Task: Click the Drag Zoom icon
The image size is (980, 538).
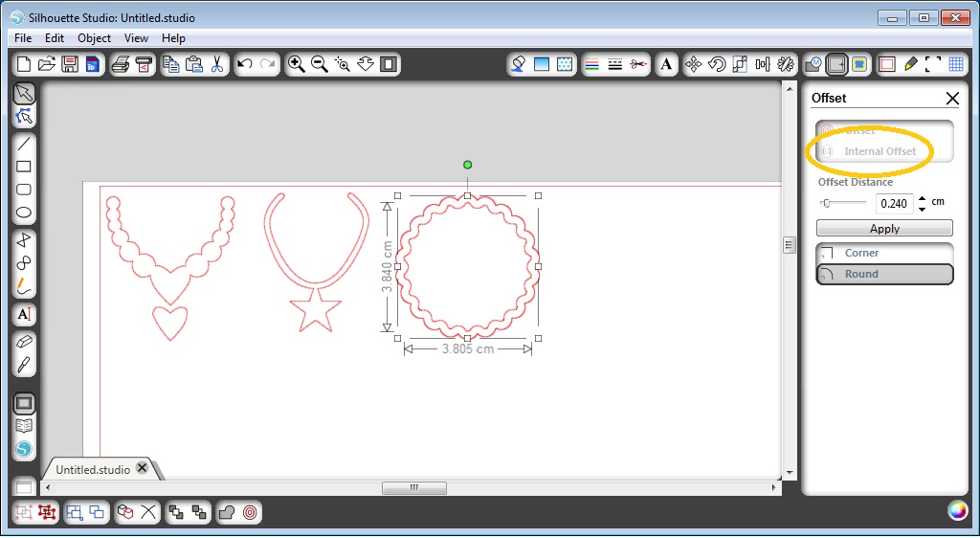Action: [x=366, y=64]
